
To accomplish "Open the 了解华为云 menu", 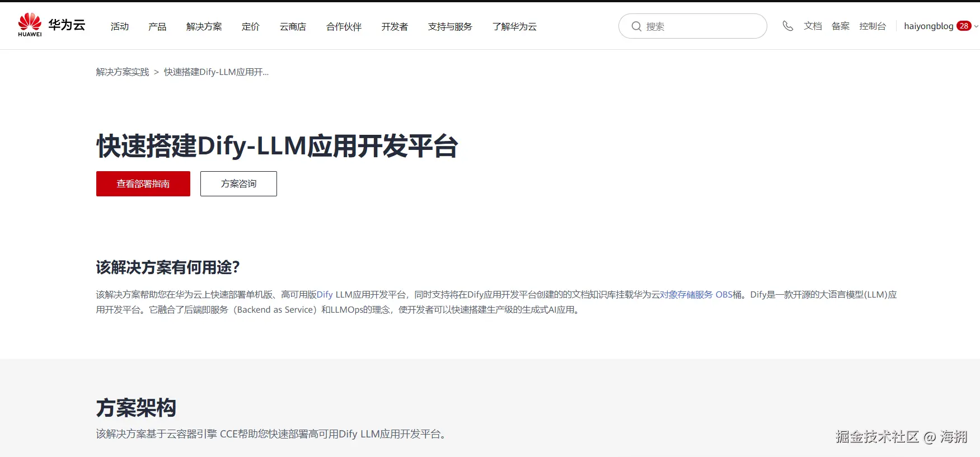I will 515,26.
